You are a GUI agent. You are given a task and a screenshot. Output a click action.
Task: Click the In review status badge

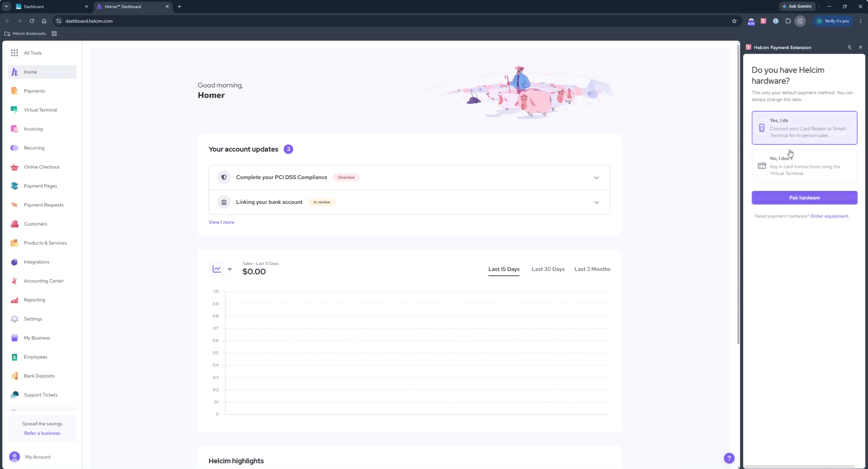pos(321,202)
